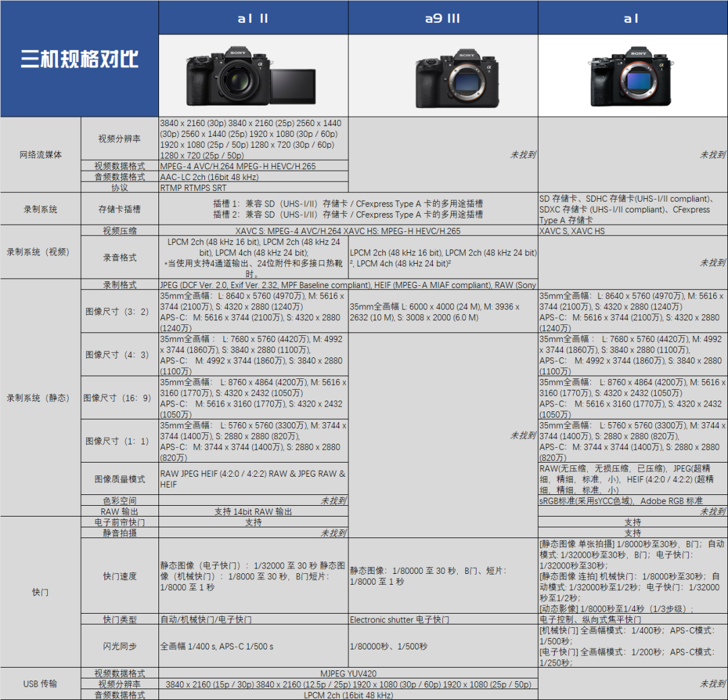Select the a9 III "35mm全画幅 L: 6000 x 4000" cell
728x700 pixels.
443,312
